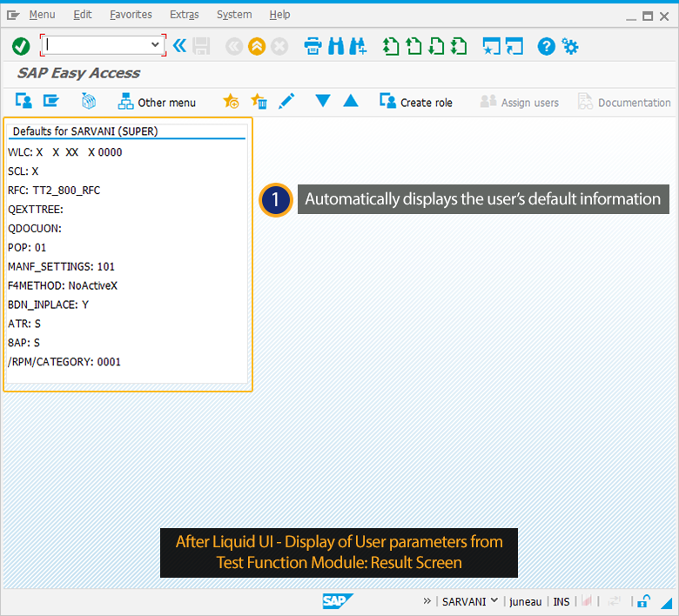Click the Assign users button
The image size is (679, 616).
[519, 102]
